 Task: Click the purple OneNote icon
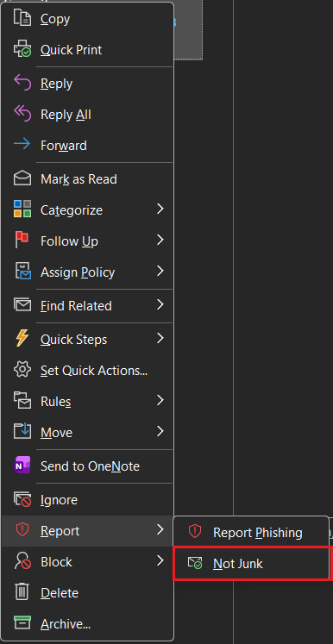22,466
